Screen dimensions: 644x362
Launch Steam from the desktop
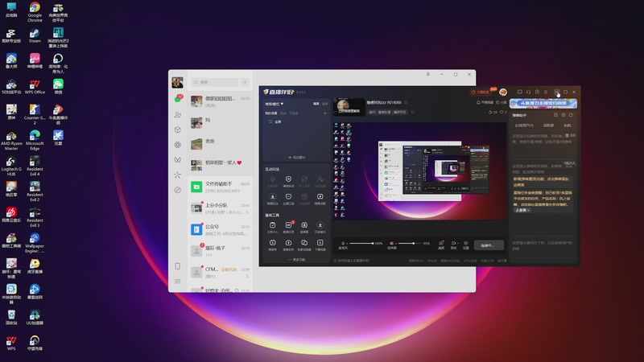point(35,35)
